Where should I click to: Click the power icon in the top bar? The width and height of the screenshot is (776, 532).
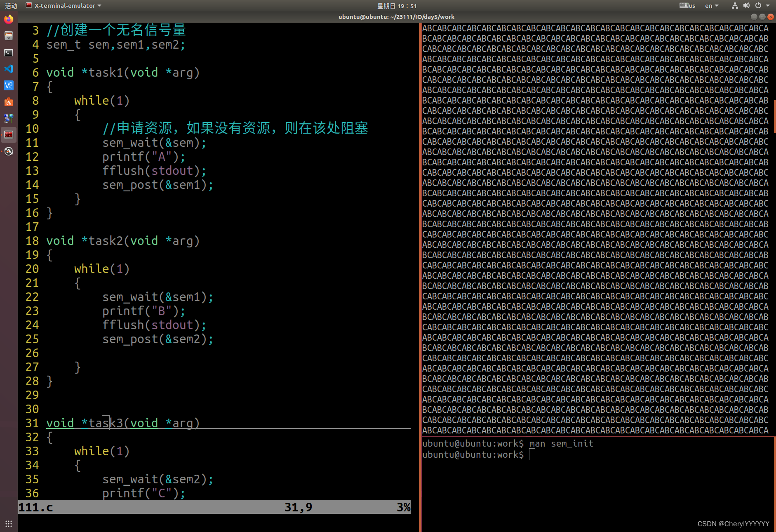pos(758,6)
